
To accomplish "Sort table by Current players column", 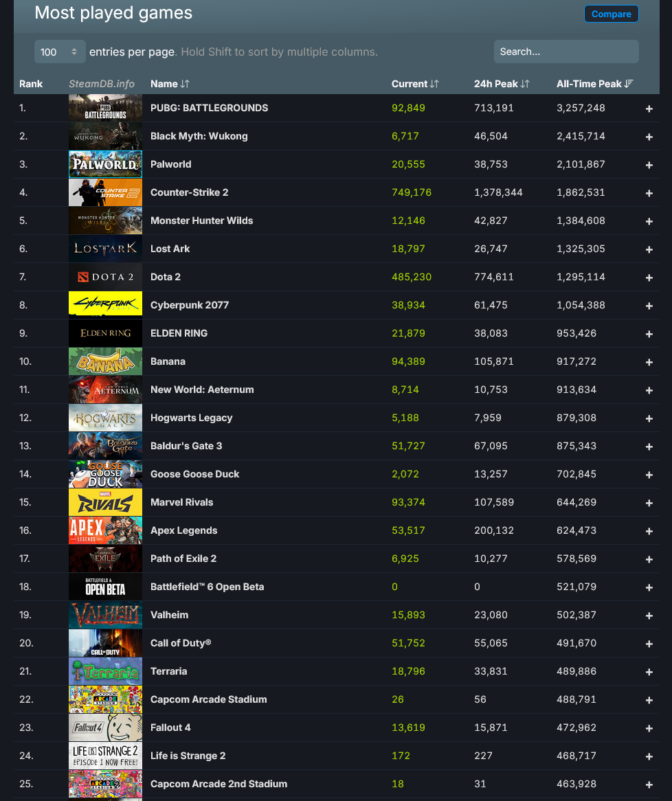I will [415, 84].
